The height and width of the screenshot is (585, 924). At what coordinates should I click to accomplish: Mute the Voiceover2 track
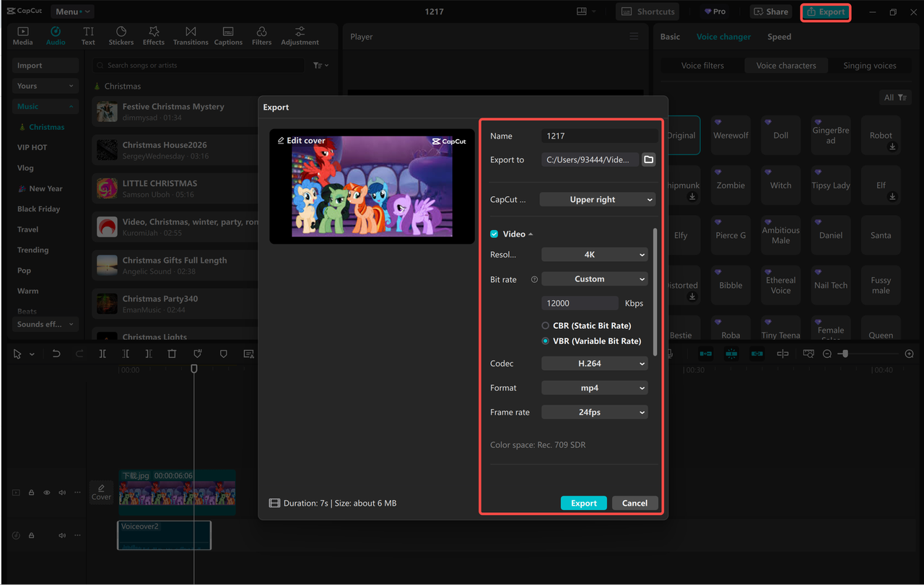(61, 535)
